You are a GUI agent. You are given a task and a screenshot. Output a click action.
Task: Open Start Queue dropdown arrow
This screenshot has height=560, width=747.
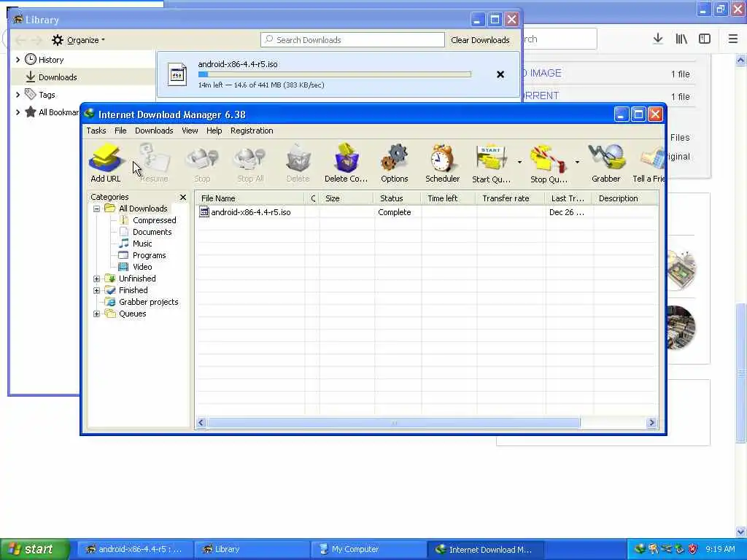point(519,163)
